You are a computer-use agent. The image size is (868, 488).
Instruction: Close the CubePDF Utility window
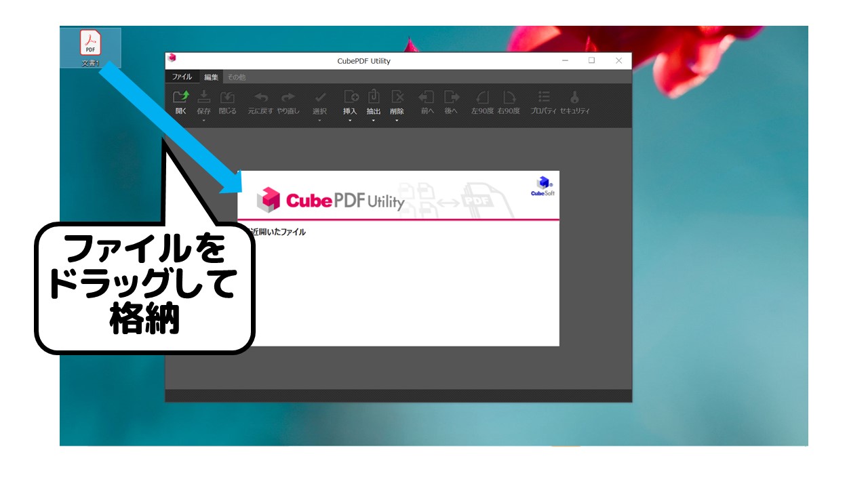(618, 60)
